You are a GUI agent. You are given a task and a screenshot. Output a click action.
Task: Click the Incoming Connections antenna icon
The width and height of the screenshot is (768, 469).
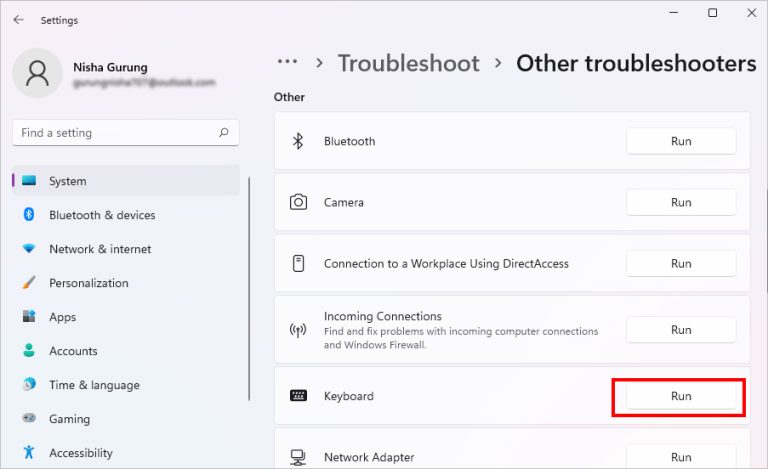click(298, 330)
